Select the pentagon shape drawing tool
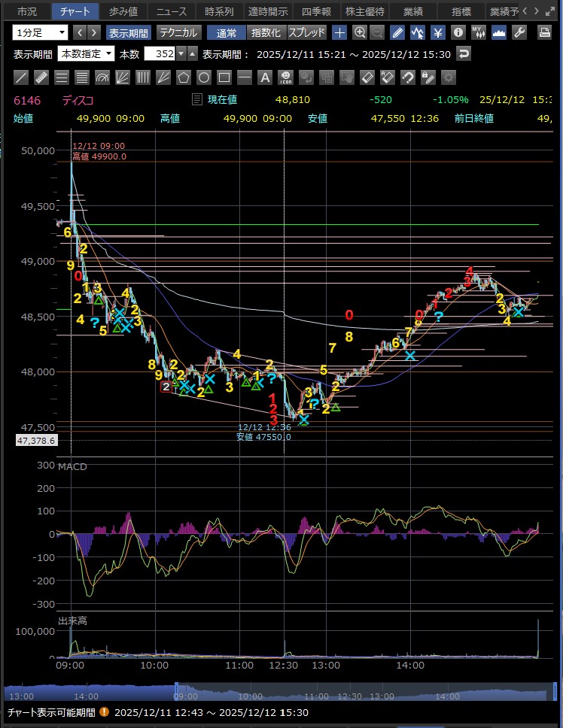 183,77
